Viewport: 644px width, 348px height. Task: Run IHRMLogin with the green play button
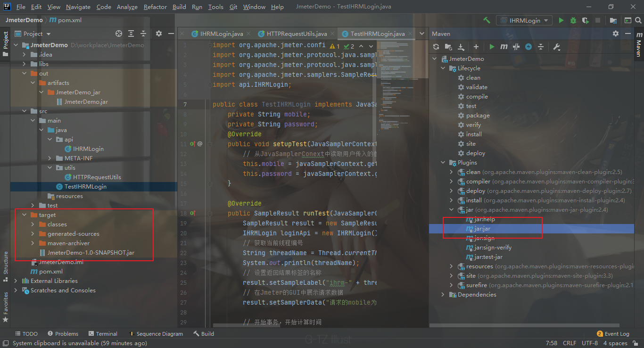[561, 20]
